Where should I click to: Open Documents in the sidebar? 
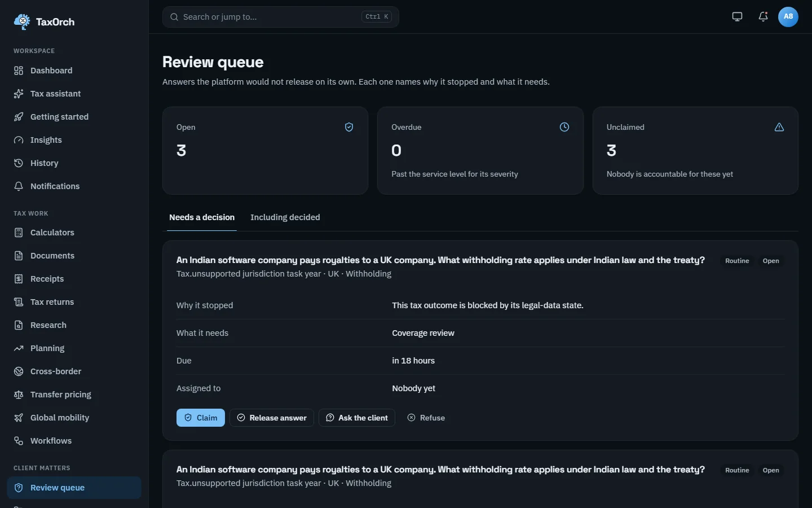pos(74,256)
